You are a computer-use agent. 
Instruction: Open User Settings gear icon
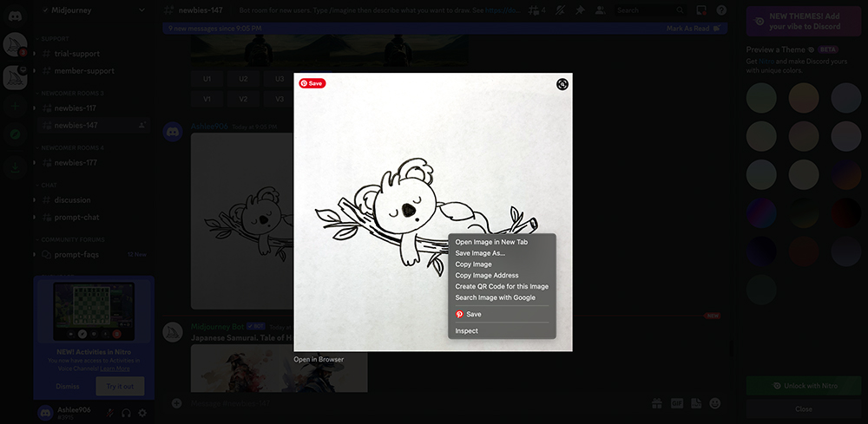[142, 414]
